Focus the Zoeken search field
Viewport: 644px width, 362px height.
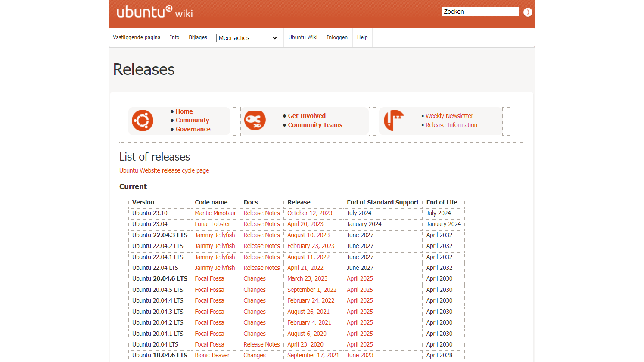(480, 12)
